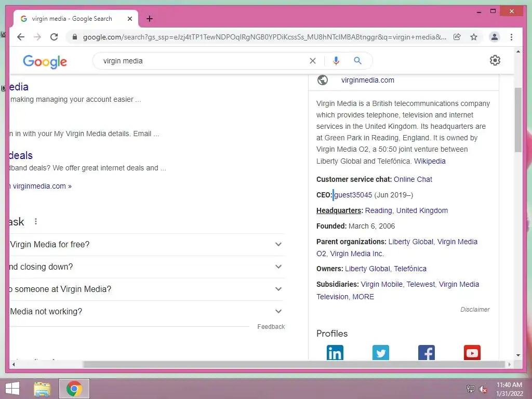Viewport: 532px width, 399px height.
Task: Expand 'closing down?' question
Action: point(147,267)
